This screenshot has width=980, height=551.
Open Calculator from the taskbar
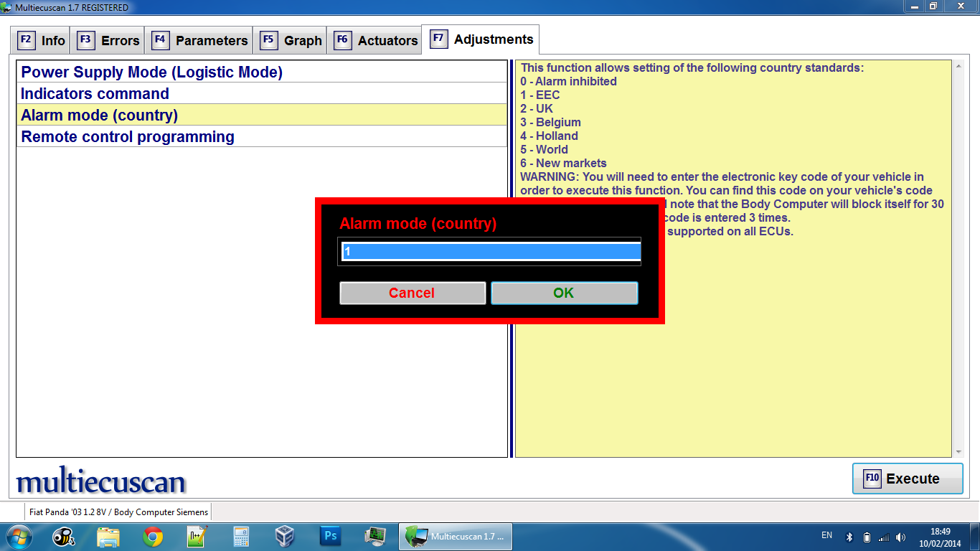241,537
